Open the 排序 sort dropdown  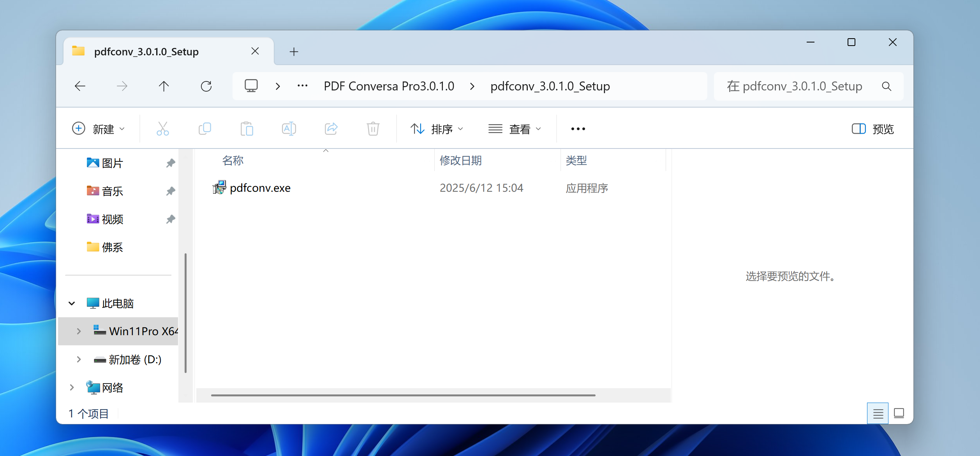point(437,129)
